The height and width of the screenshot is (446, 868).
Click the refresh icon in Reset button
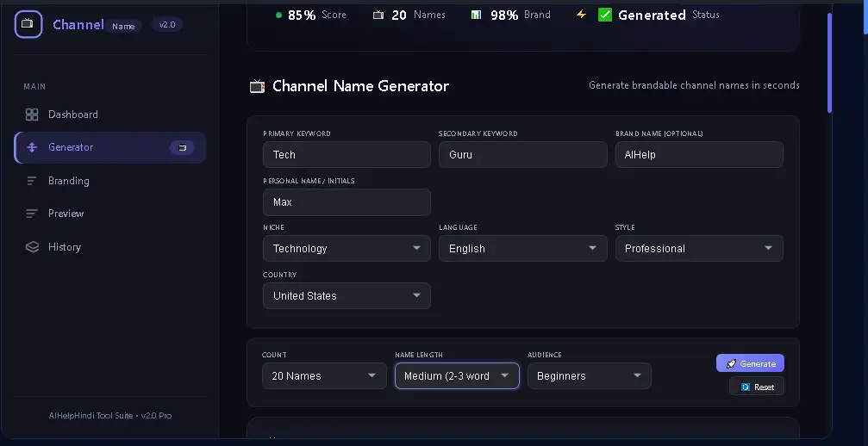pyautogui.click(x=745, y=387)
